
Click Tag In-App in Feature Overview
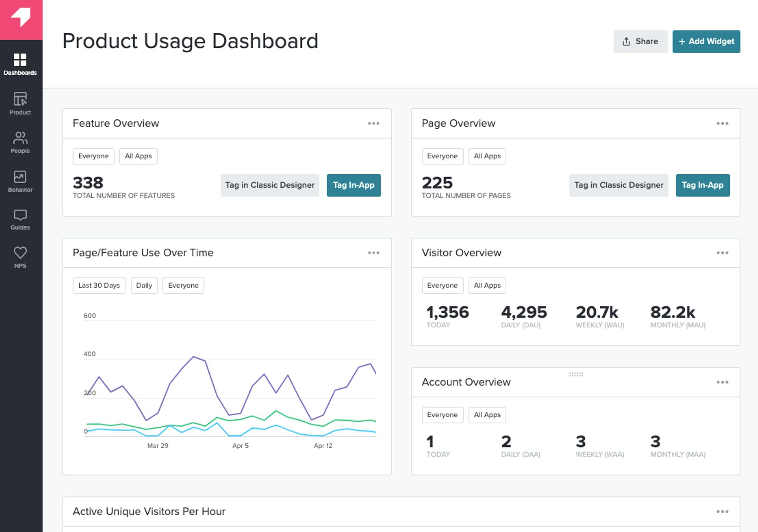pos(354,185)
